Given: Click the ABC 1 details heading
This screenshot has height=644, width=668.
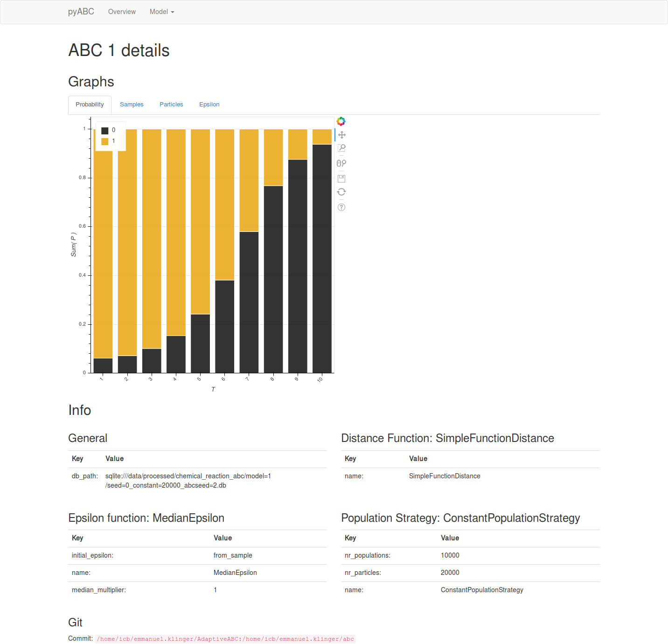Looking at the screenshot, I should pos(119,50).
